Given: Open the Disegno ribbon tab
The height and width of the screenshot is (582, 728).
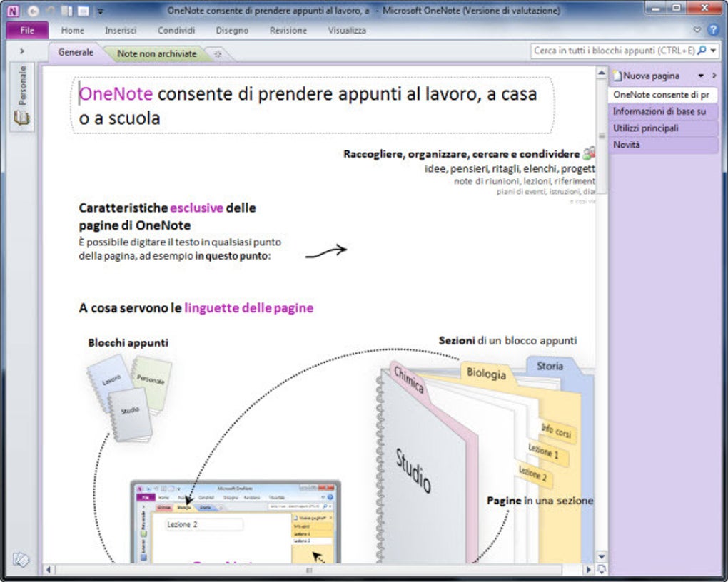Looking at the screenshot, I should click(232, 31).
